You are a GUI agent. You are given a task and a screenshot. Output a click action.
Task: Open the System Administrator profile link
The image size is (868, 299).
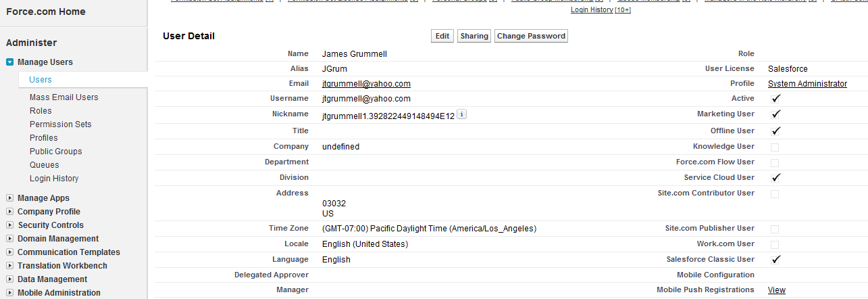point(807,84)
